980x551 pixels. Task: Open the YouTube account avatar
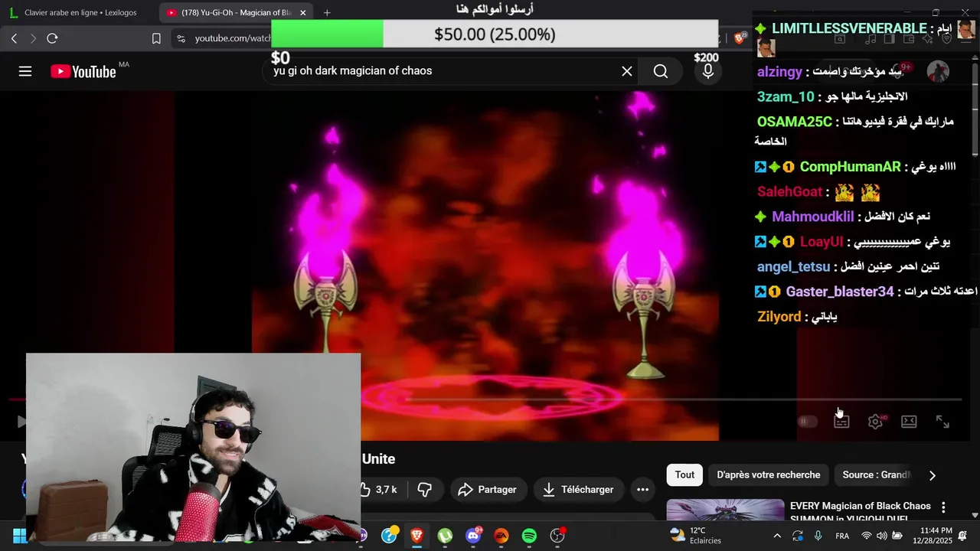(x=938, y=71)
